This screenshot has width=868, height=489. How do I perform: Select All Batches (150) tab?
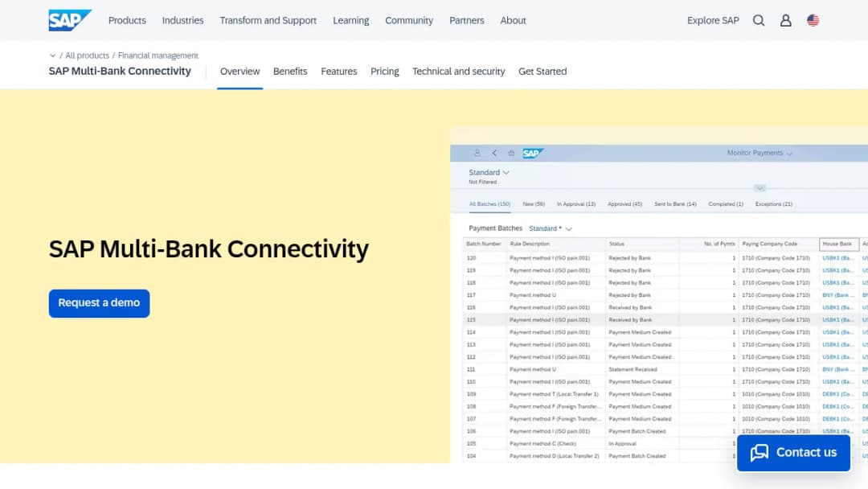tap(490, 203)
